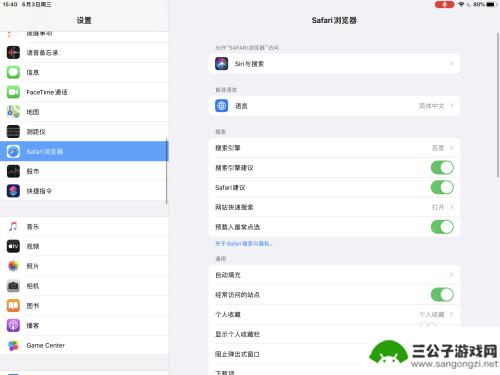Tap the Measure app icon
This screenshot has width=500, height=375.
(13, 132)
